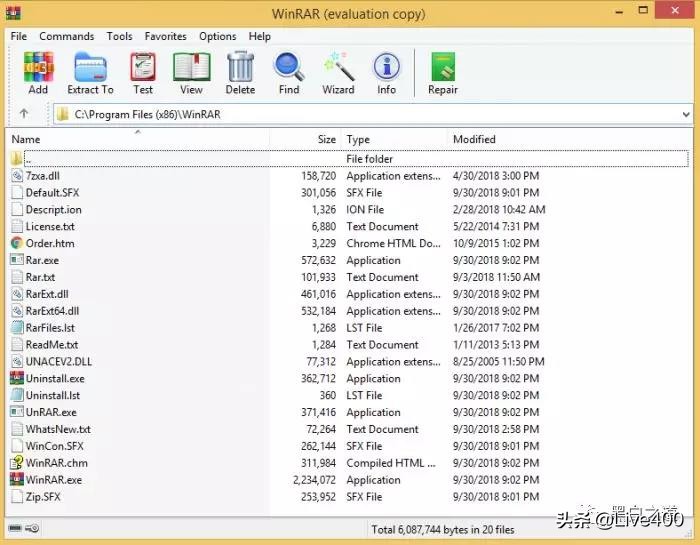Click the Add archive toolbar icon
Screen dimensions: 700x545
point(38,67)
